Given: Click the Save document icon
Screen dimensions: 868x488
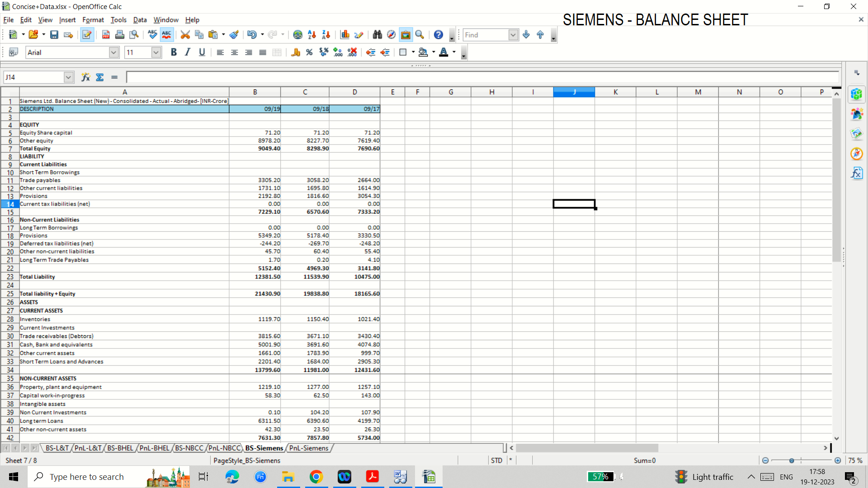Looking at the screenshot, I should pyautogui.click(x=54, y=35).
